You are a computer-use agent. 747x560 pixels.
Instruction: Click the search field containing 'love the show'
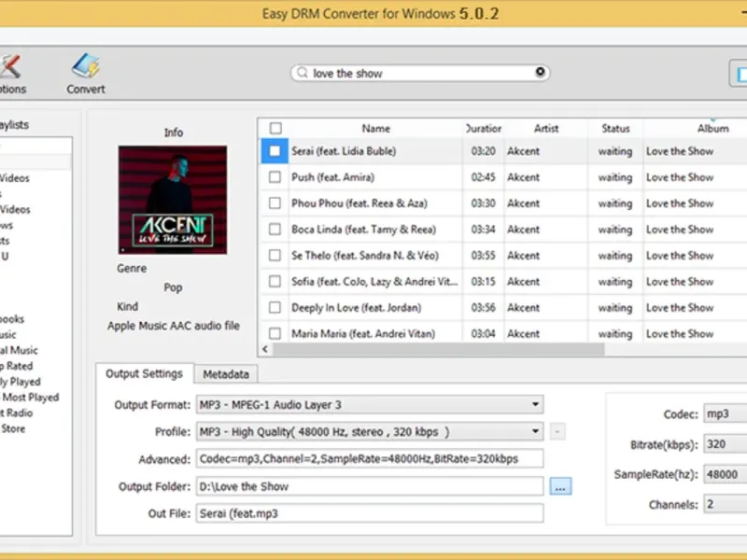click(x=420, y=73)
